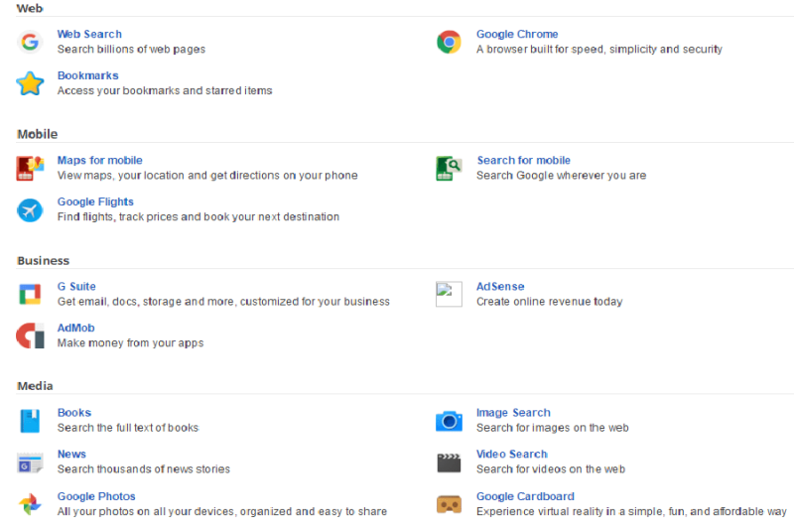
Task: Click the Google Flights airplane icon
Action: [x=30, y=210]
